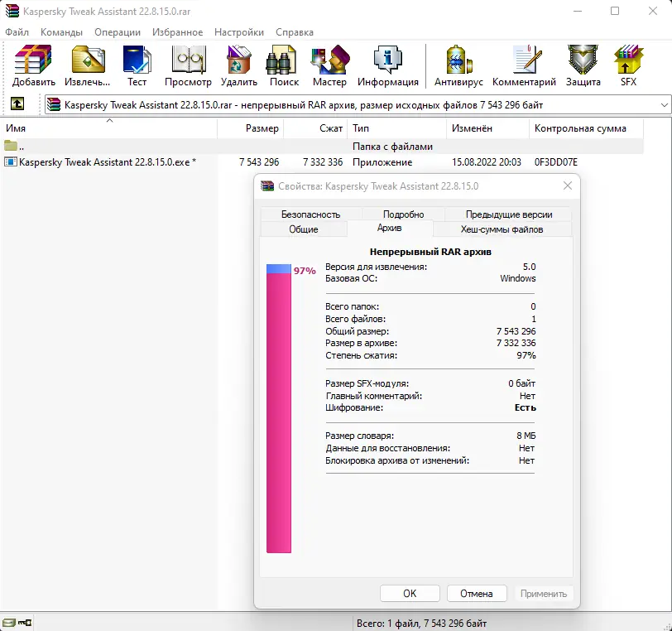Open the Избранное menu
The height and width of the screenshot is (631, 672).
tap(177, 32)
